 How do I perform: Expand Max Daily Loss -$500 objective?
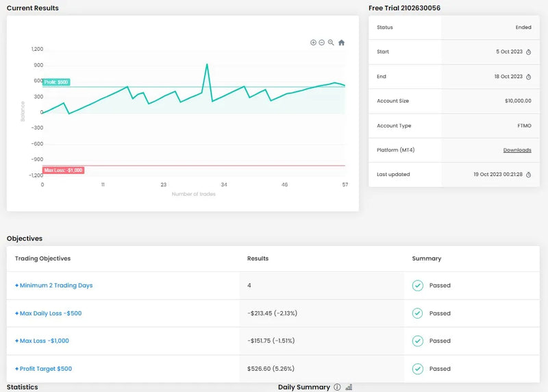pos(48,313)
